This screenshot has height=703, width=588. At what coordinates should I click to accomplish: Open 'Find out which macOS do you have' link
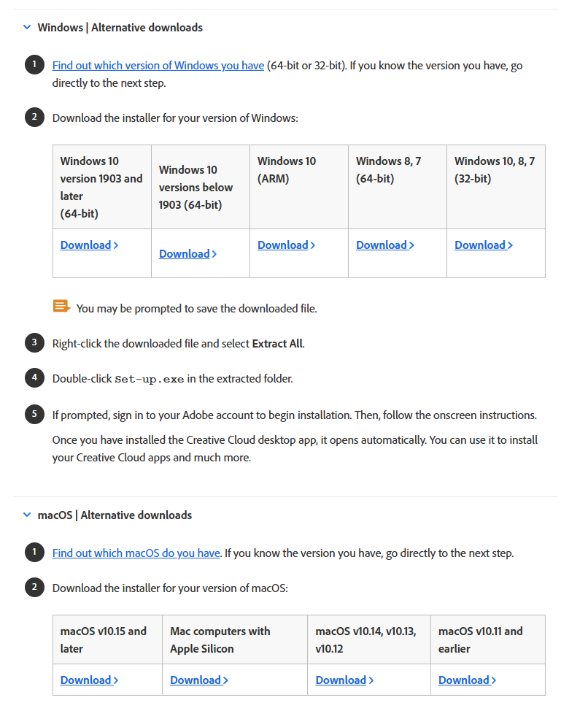(136, 553)
